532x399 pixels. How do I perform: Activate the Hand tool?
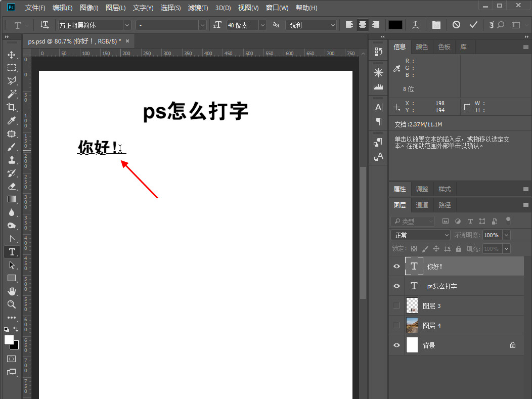tap(12, 291)
